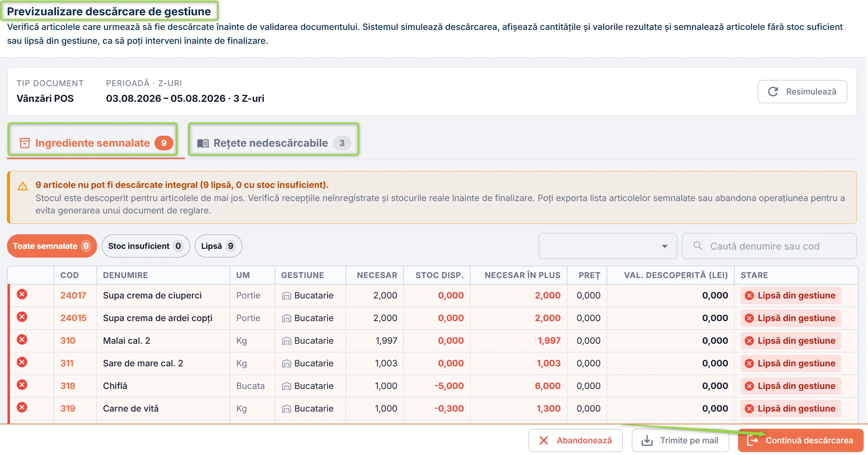Viewport: 868px width, 455px height.
Task: Click the Lipsă din gestiune badge for Carne de vită
Action: tap(791, 408)
